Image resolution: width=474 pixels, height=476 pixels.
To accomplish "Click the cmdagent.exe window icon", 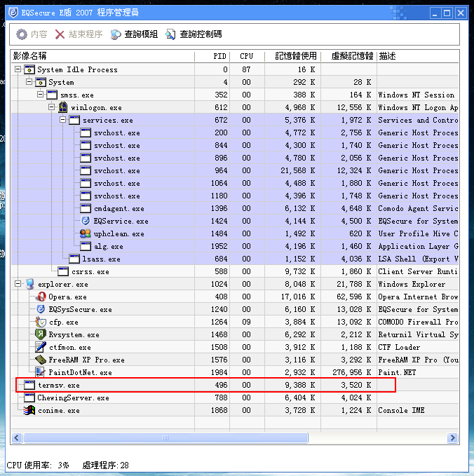I will pyautogui.click(x=86, y=208).
